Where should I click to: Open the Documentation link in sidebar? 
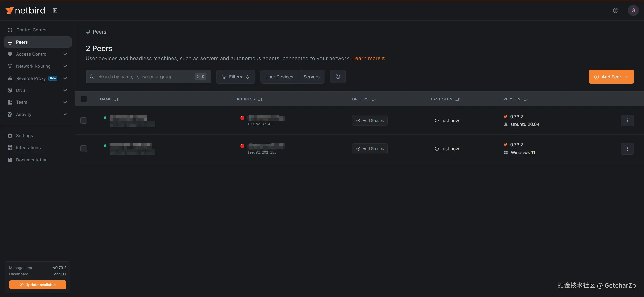[38, 160]
